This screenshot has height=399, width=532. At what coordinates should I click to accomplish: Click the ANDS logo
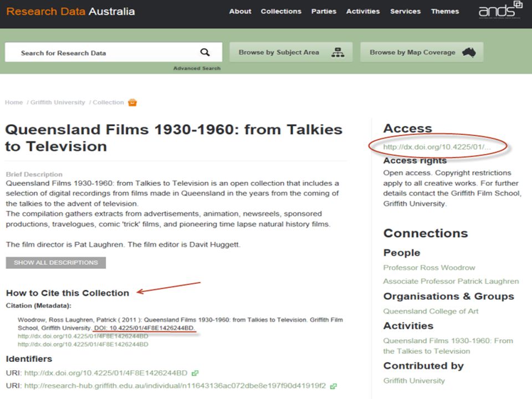coord(500,10)
